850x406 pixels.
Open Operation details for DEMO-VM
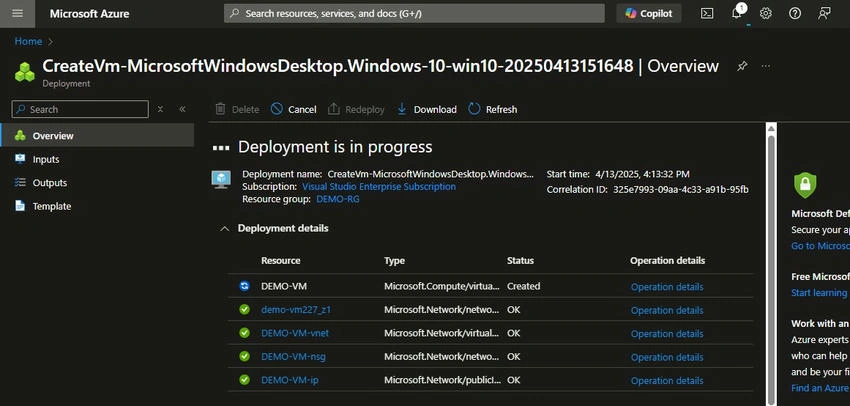[x=667, y=287]
